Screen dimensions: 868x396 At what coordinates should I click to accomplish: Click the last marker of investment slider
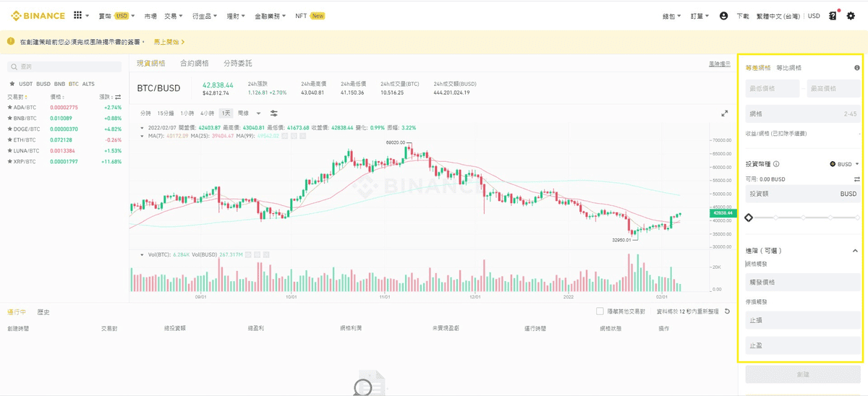pyautogui.click(x=858, y=218)
